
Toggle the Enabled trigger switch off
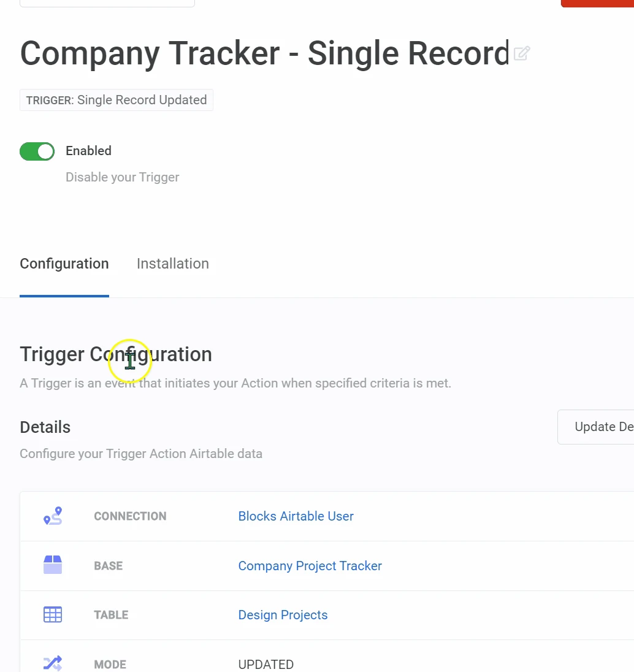pyautogui.click(x=37, y=151)
